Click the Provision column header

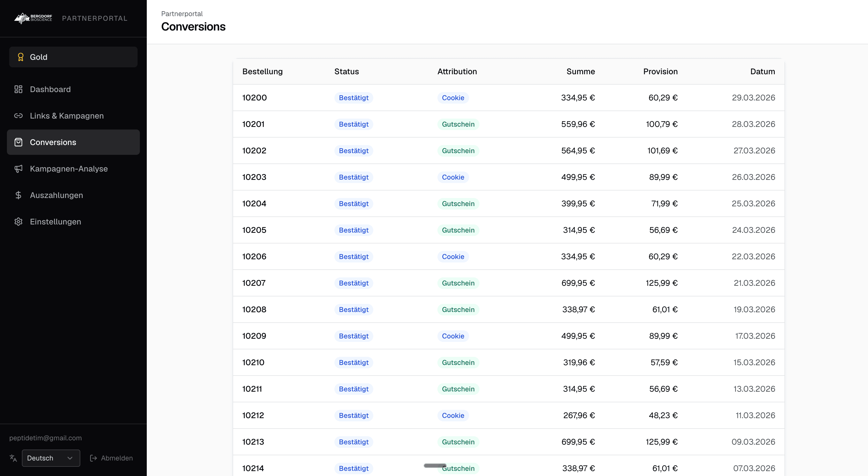(660, 71)
